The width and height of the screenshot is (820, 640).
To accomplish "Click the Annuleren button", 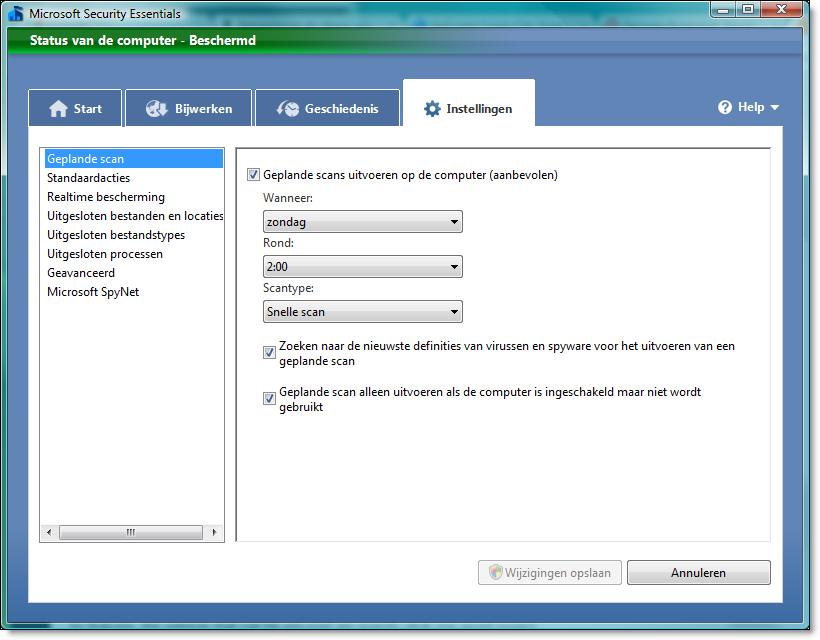I will click(699, 573).
